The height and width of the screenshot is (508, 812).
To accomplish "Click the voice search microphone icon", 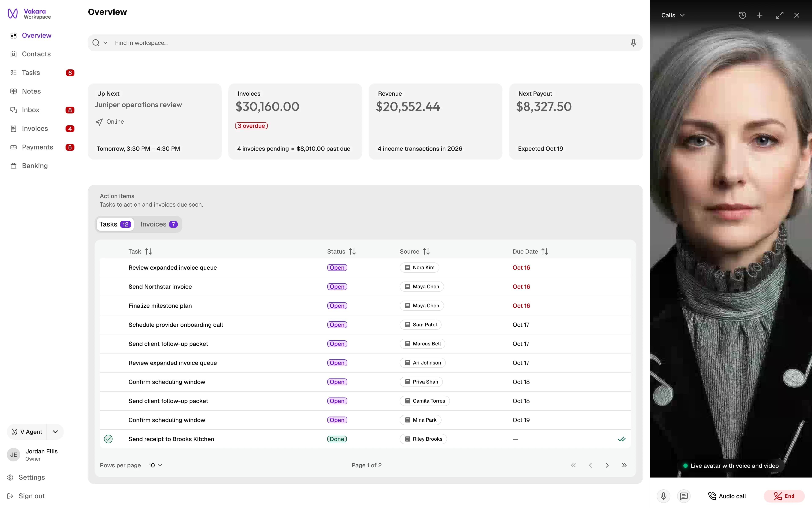I will pyautogui.click(x=633, y=43).
